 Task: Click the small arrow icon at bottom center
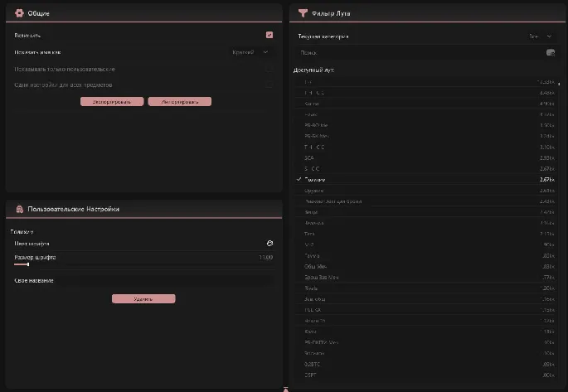tap(285, 388)
